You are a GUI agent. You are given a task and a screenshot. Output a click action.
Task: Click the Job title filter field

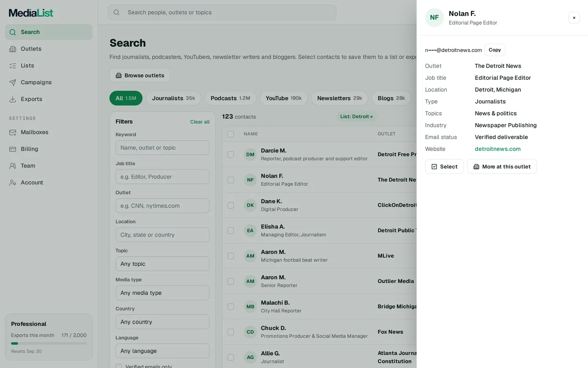(x=163, y=177)
